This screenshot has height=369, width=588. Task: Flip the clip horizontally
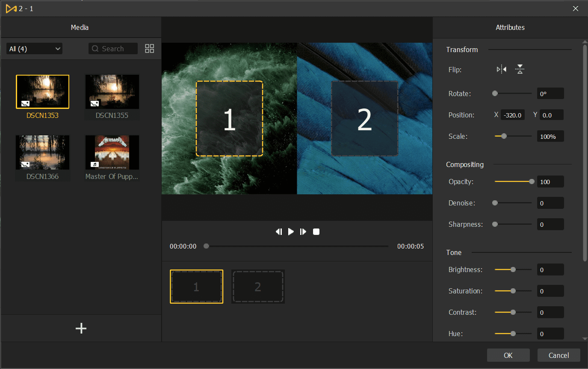point(502,69)
